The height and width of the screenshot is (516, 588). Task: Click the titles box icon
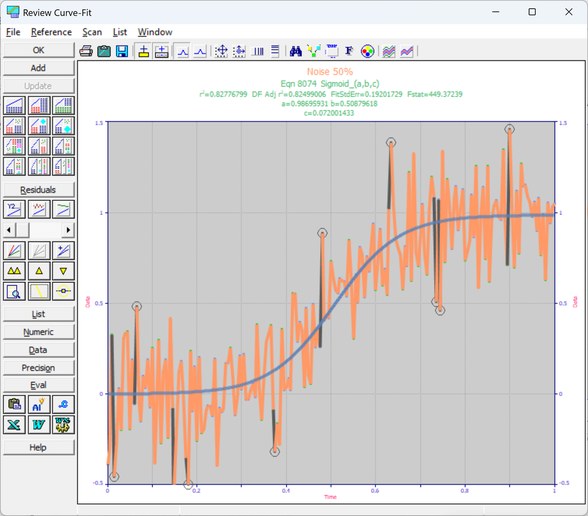(332, 51)
